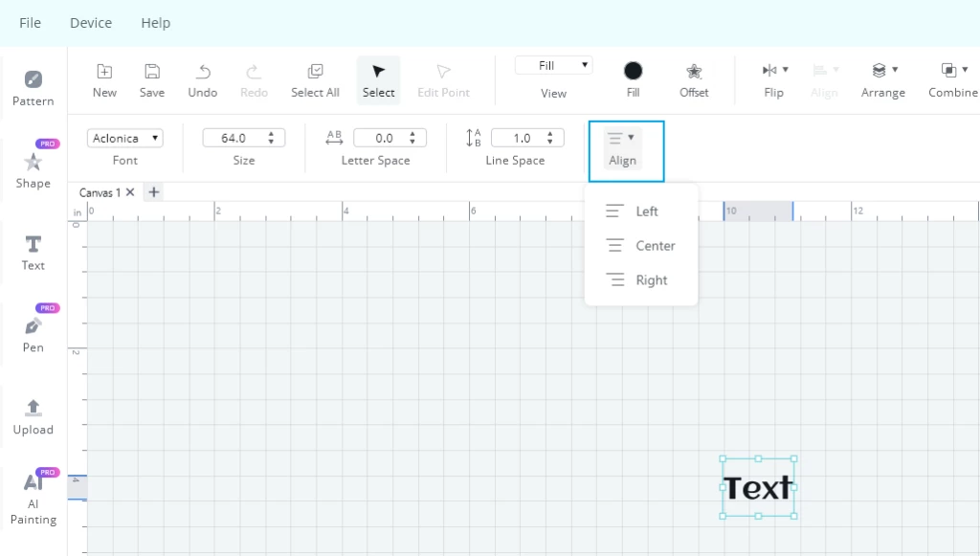Switch to the Canvas 1 tab
This screenshot has width=980, height=556.
click(100, 192)
